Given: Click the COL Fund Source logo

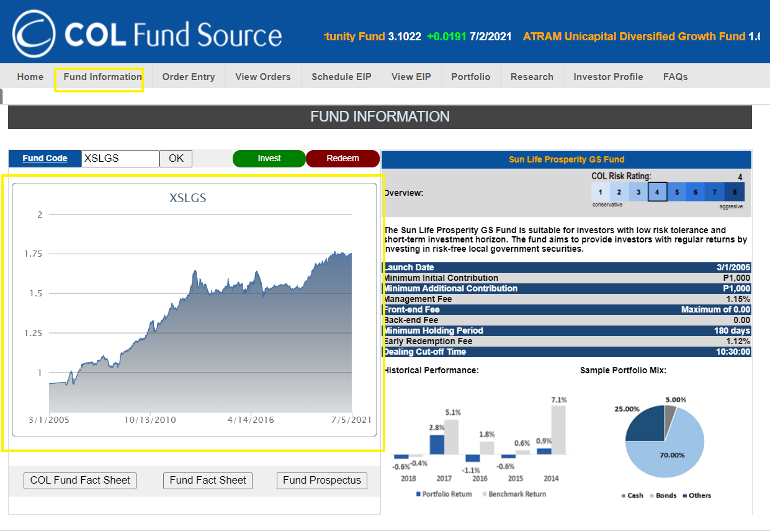Looking at the screenshot, I should [x=147, y=33].
